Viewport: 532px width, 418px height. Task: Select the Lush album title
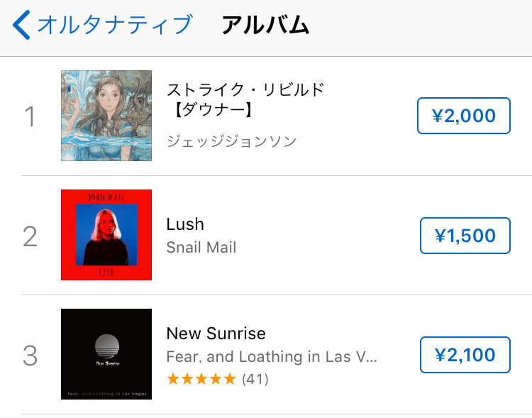tap(185, 224)
